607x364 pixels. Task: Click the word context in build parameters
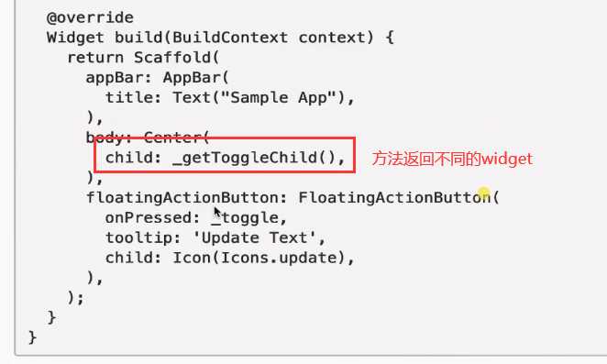pos(332,38)
